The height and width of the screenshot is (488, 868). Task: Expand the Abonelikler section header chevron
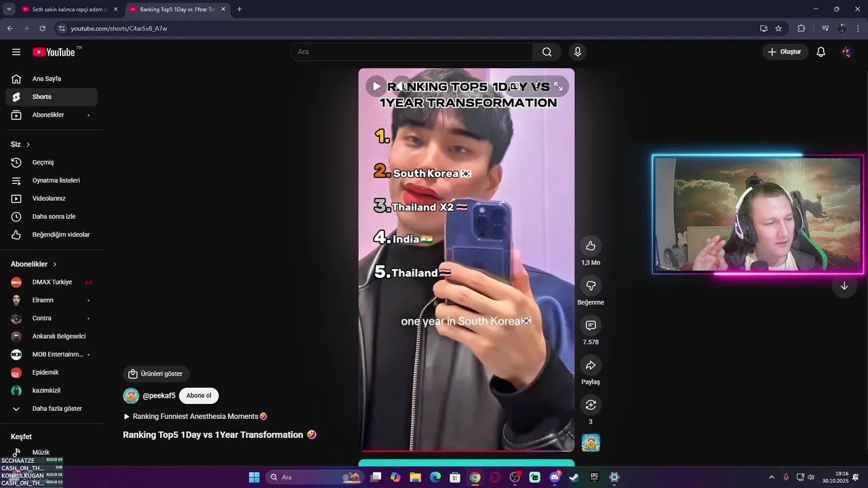55,264
